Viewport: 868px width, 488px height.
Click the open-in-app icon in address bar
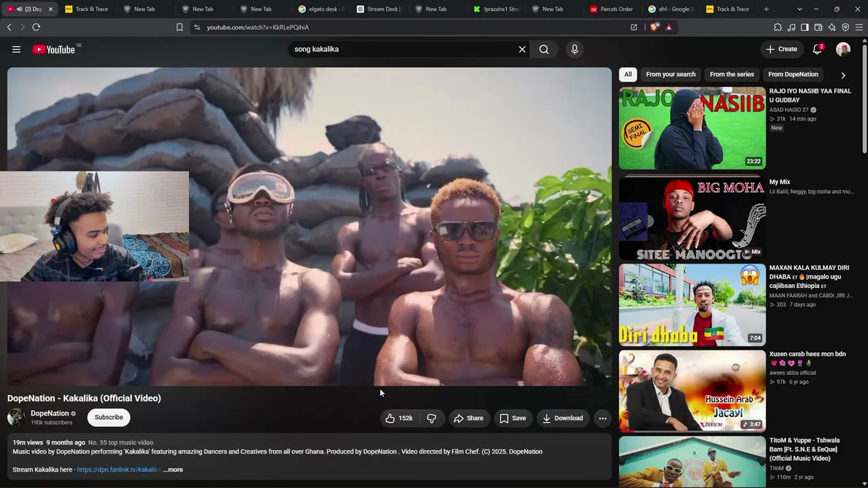point(634,27)
